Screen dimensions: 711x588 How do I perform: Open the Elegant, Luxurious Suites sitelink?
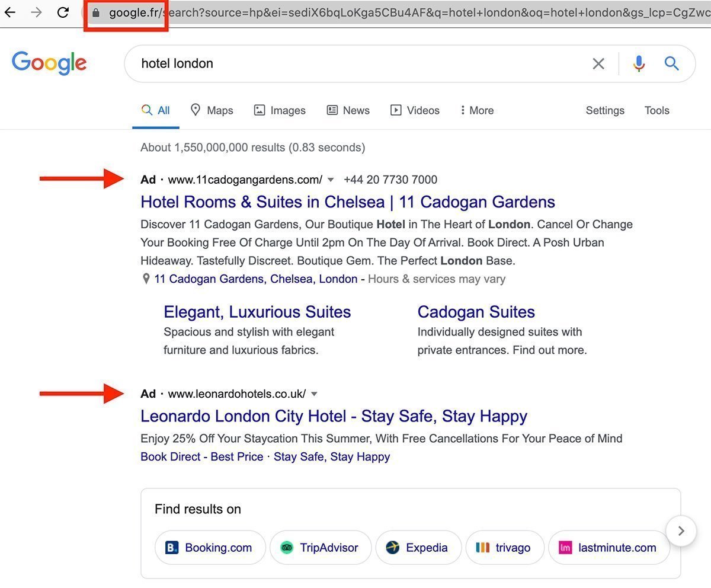coord(257,312)
